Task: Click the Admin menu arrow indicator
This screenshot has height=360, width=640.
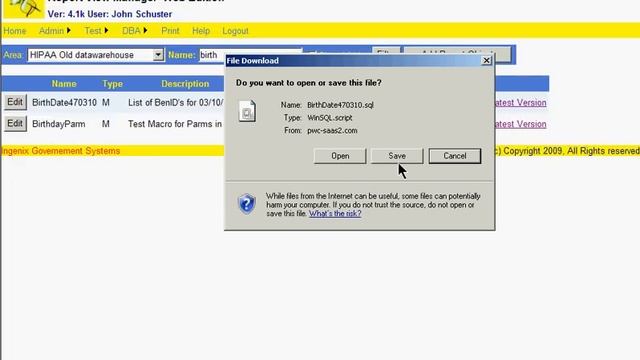Action: (x=69, y=31)
